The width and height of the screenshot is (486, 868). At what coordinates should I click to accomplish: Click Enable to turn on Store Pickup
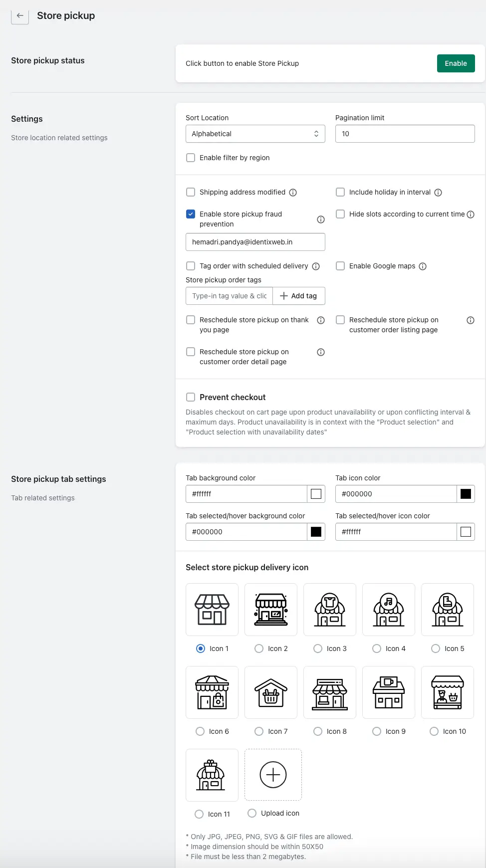(x=456, y=63)
